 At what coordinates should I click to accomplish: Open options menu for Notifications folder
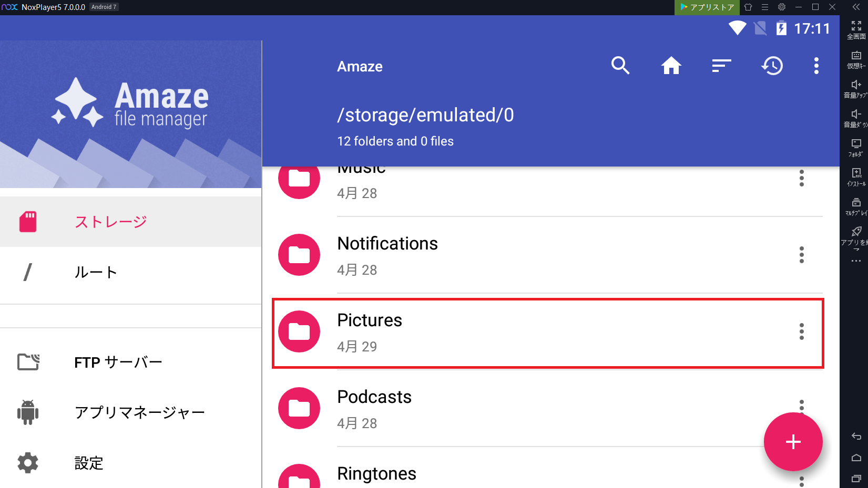(x=802, y=255)
